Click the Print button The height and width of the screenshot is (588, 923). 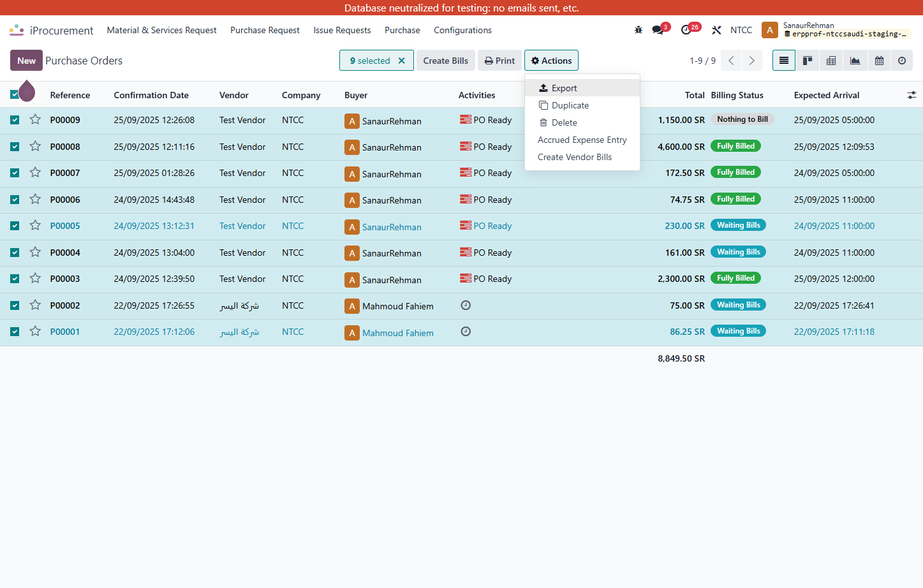[499, 61]
